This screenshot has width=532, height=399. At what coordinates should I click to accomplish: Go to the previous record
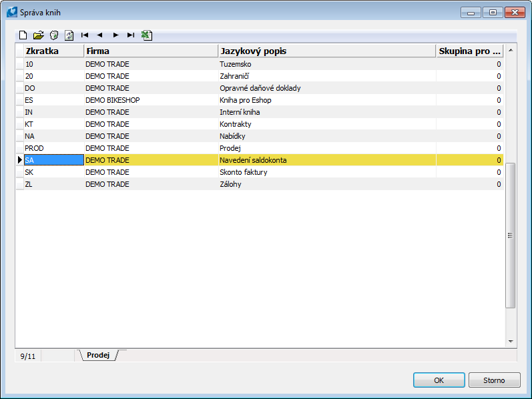click(x=99, y=35)
